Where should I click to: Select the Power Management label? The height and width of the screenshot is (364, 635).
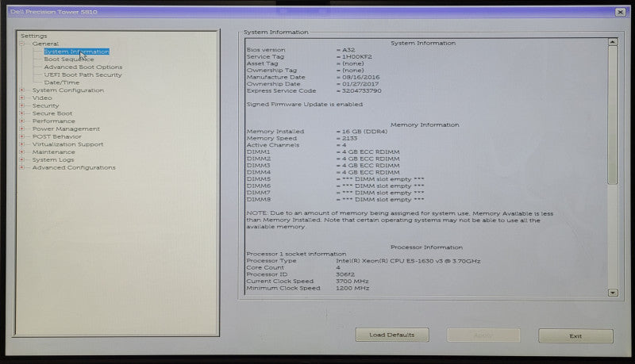[66, 128]
